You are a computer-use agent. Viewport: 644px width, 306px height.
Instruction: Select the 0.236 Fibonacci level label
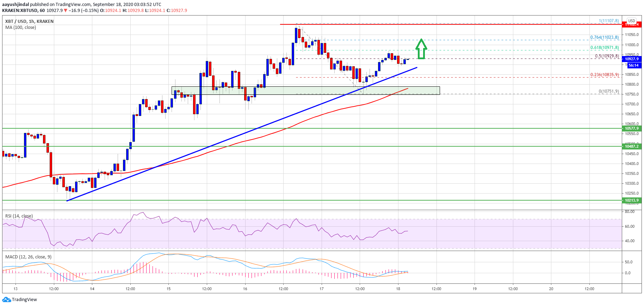coord(605,75)
